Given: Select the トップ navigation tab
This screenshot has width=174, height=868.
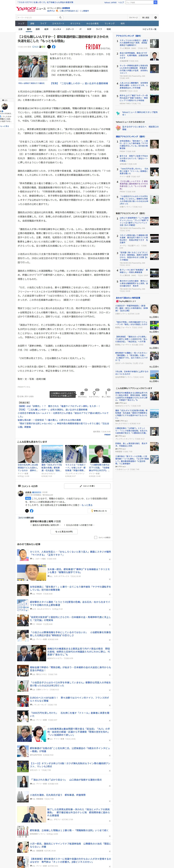Looking at the screenshot, I should pos(21,24).
